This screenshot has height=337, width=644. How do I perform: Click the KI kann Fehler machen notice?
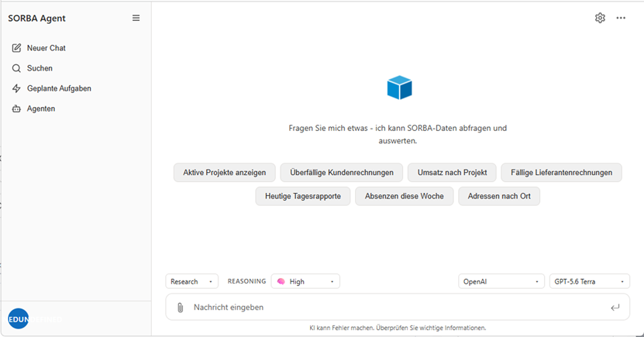(x=397, y=328)
